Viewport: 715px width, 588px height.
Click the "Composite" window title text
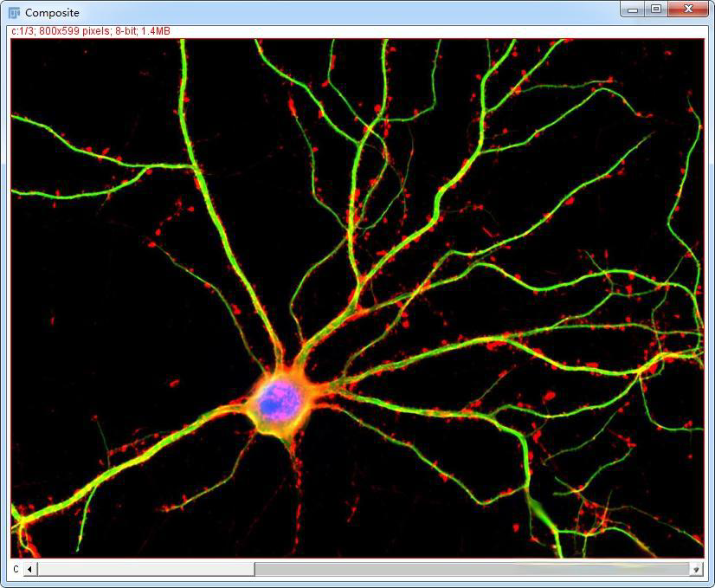(x=52, y=13)
